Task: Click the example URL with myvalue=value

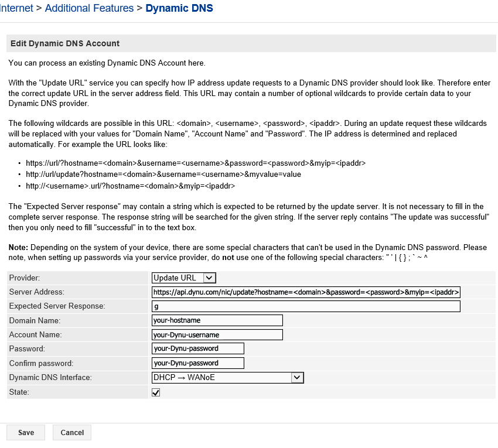Action: (x=163, y=175)
